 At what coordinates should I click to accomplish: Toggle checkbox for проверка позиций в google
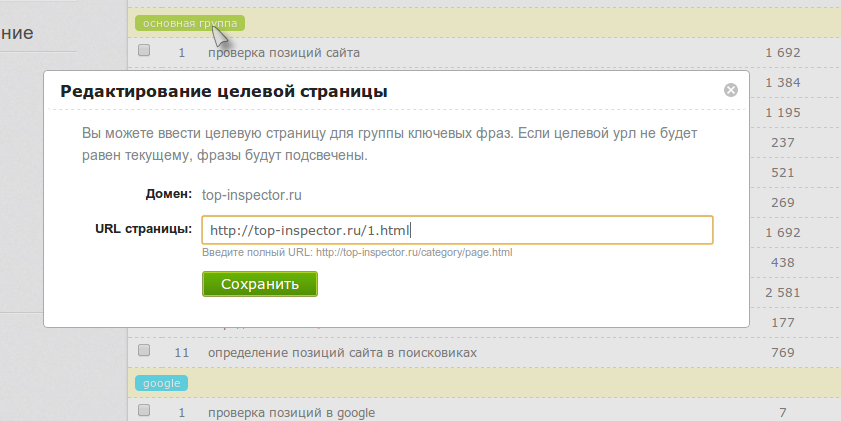[x=144, y=412]
